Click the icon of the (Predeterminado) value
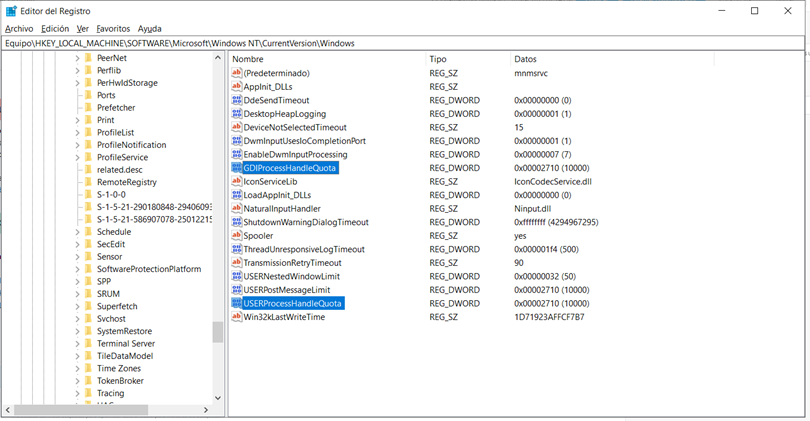The height and width of the screenshot is (421, 810). click(x=237, y=73)
